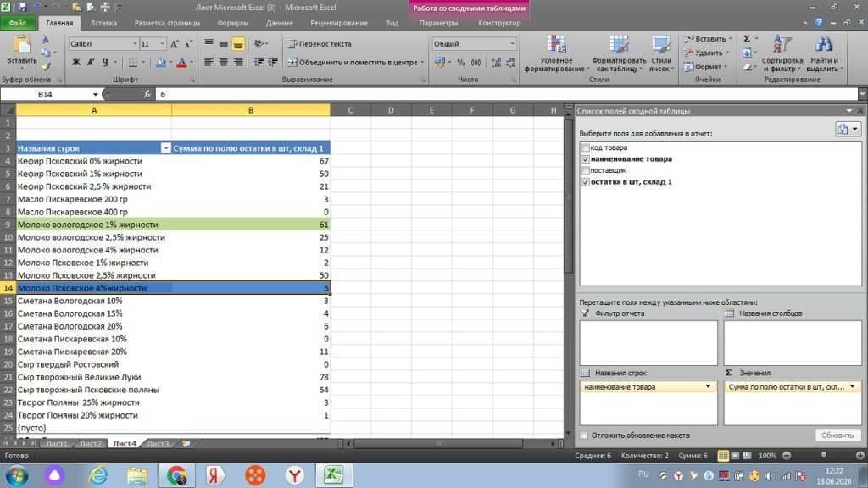Open Стили ячеек gallery
This screenshot has height=488, width=868.
(x=661, y=53)
